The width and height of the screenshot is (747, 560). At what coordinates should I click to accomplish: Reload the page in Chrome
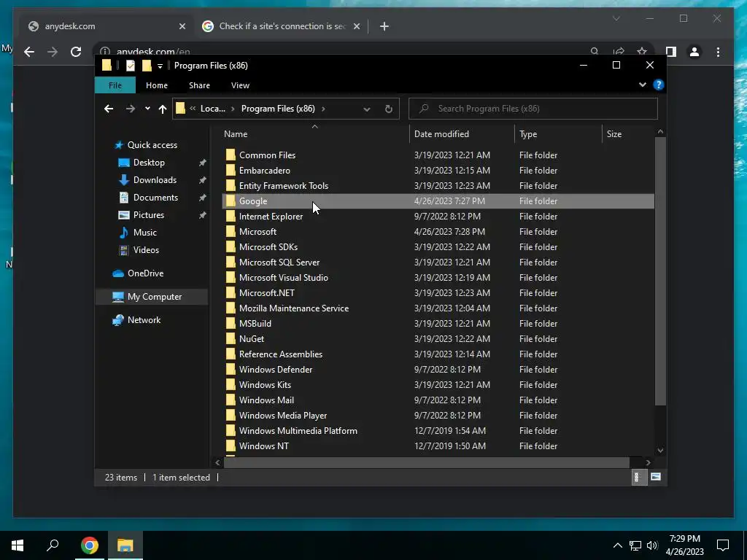(76, 52)
